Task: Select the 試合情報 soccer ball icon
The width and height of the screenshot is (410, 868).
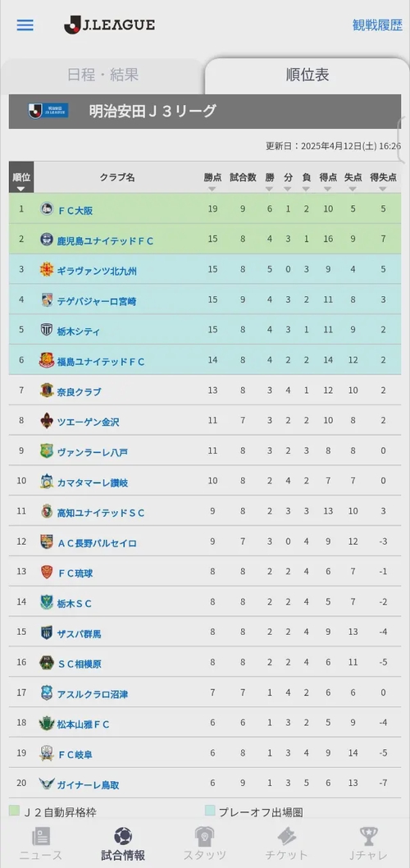Action: [x=123, y=835]
